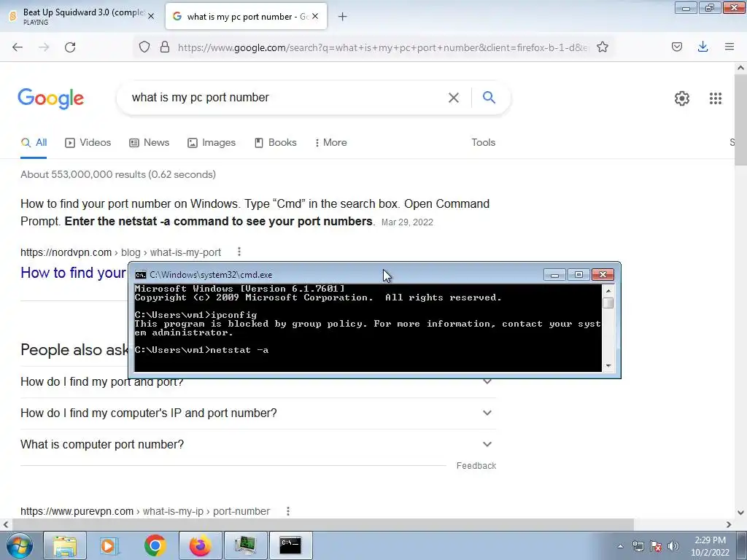This screenshot has width=747, height=560.
Task: Open 'How to find your' result link
Action: (x=73, y=273)
